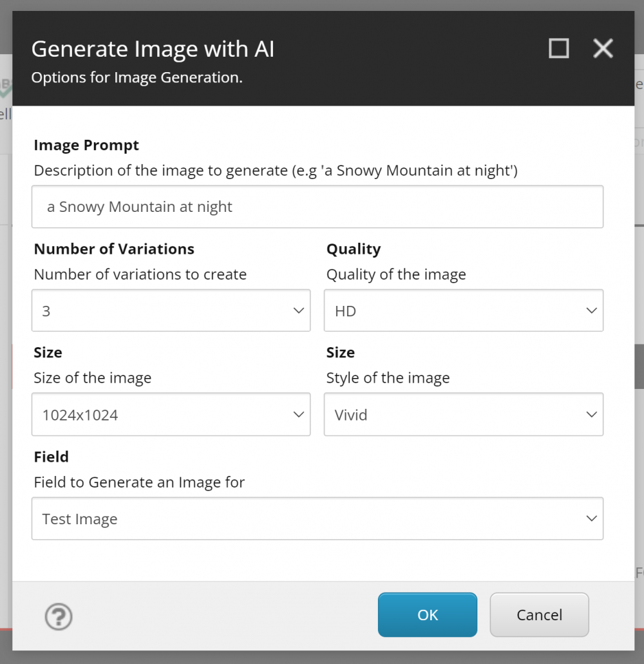Click the chevron arrow beside 1024x1024
The image size is (644, 664).
(x=299, y=414)
